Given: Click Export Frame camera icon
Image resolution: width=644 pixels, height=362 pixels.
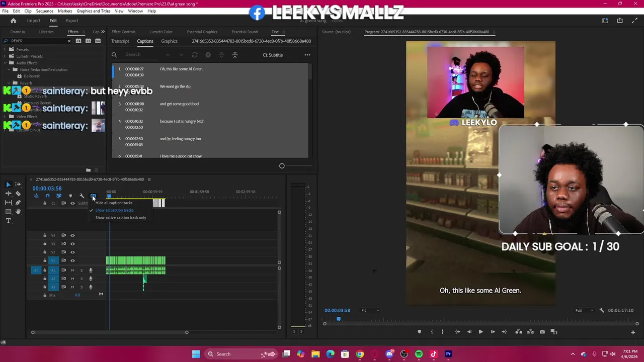Looking at the screenshot, I should [x=542, y=332].
